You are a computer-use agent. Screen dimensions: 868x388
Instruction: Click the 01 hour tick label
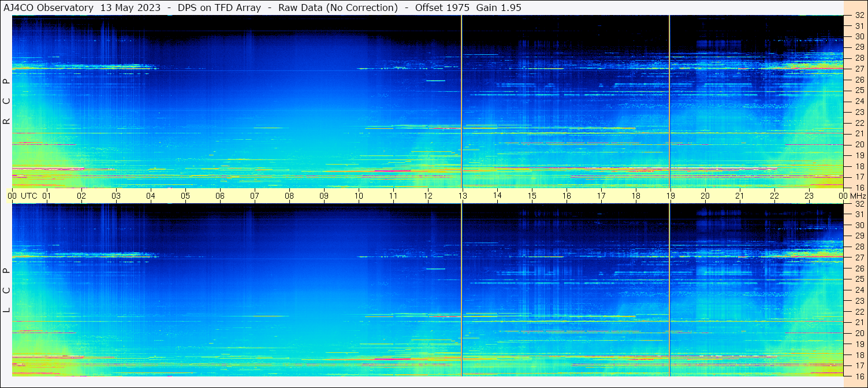[47, 196]
